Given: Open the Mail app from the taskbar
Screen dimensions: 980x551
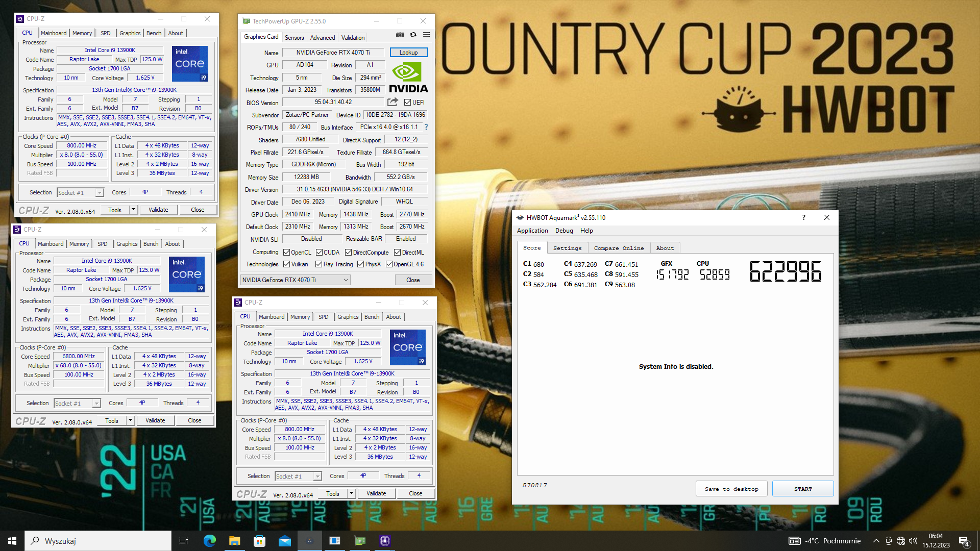Looking at the screenshot, I should tap(284, 541).
